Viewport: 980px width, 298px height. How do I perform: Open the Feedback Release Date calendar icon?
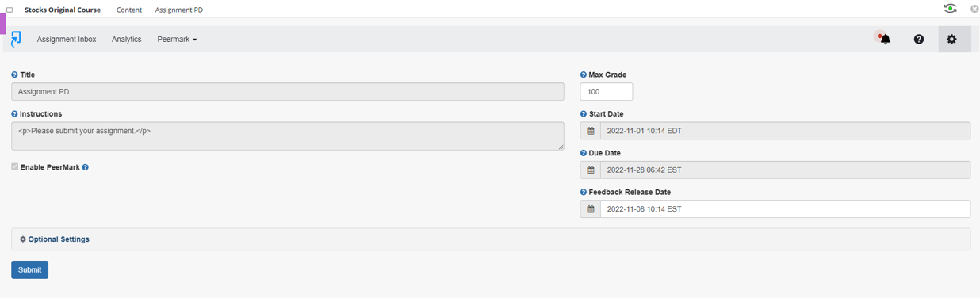tap(591, 209)
